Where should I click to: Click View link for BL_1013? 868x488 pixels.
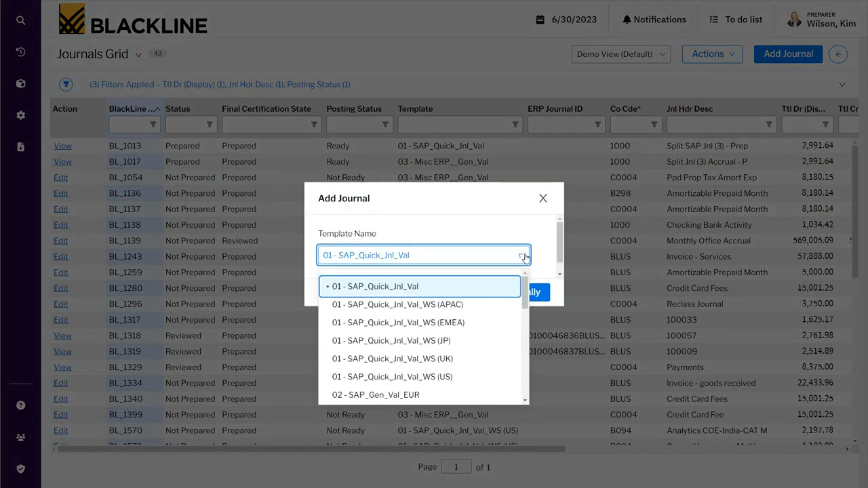62,146
